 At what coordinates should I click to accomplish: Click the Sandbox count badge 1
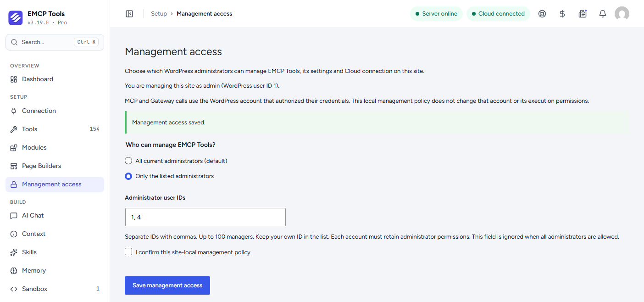coord(98,289)
